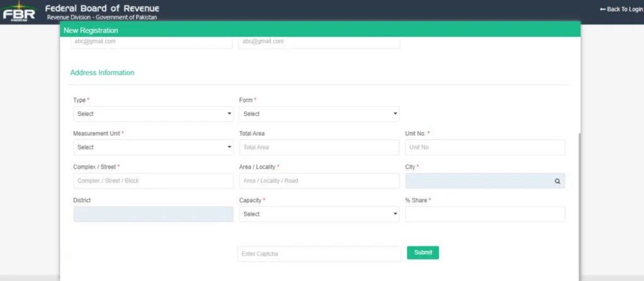The width and height of the screenshot is (644, 281).
Task: Click the second abc@gmail.com email field
Action: click(x=319, y=42)
